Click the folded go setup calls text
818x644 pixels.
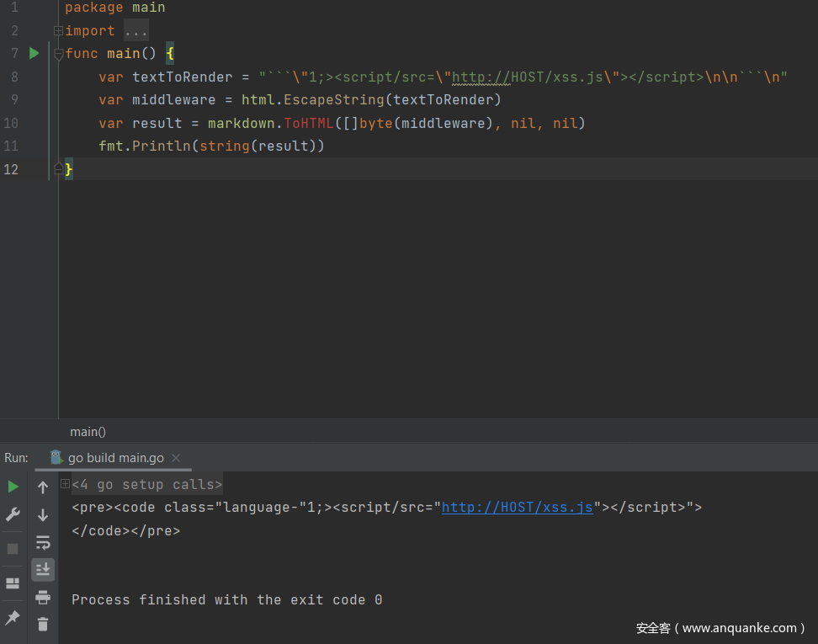point(147,484)
